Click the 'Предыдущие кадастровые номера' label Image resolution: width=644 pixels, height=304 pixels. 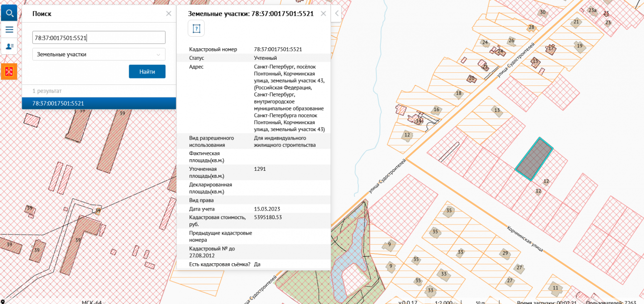point(220,236)
